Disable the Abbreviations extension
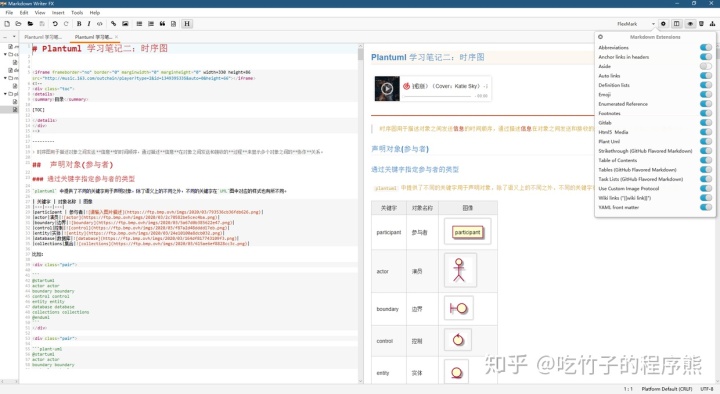 (x=705, y=47)
